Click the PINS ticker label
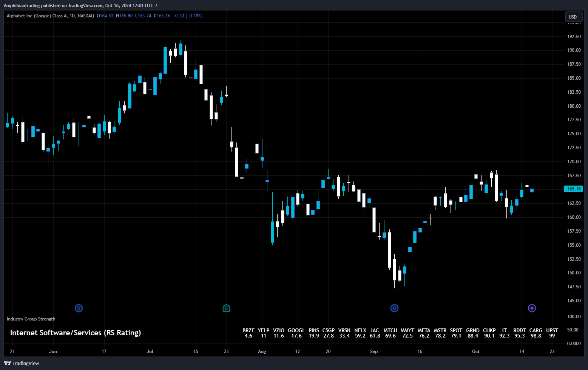The height and width of the screenshot is (370, 588). click(314, 330)
